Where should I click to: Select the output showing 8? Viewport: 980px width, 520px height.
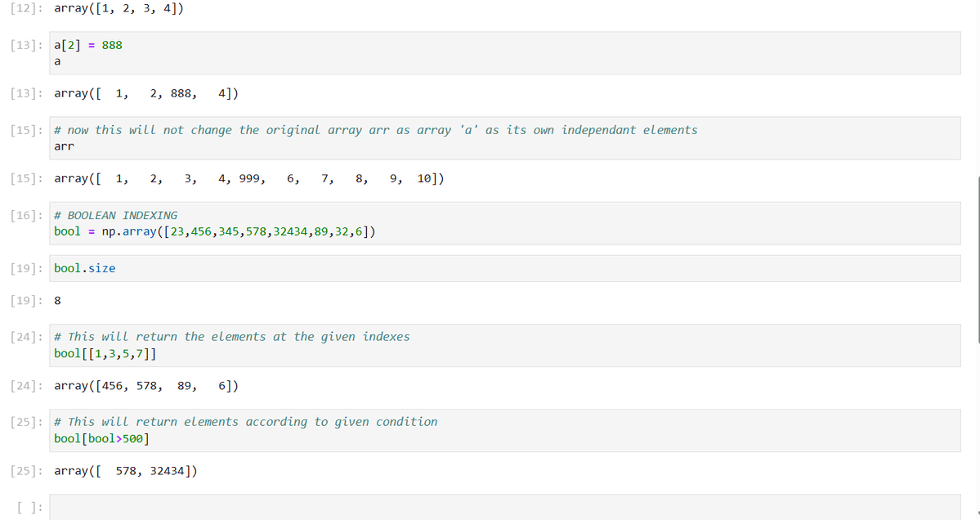56,300
